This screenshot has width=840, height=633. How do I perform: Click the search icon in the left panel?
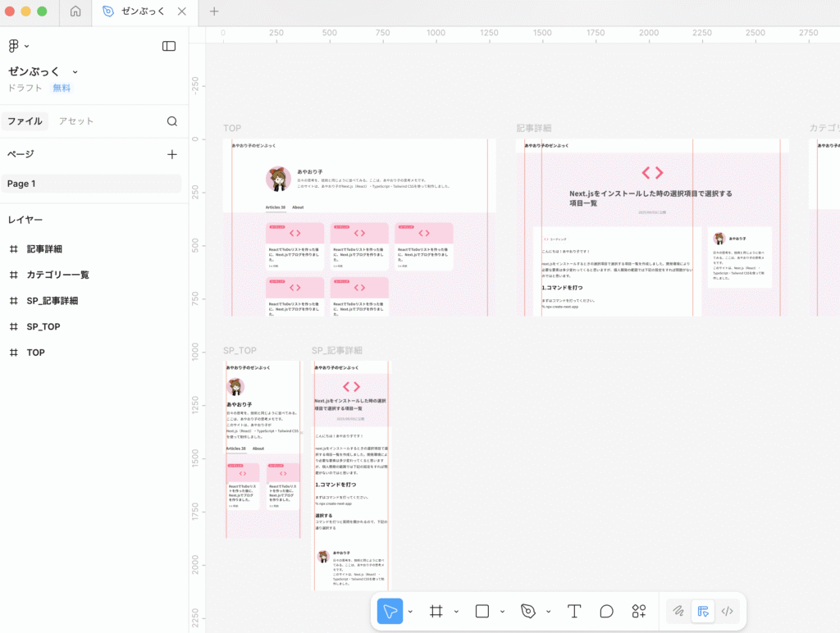pyautogui.click(x=172, y=121)
